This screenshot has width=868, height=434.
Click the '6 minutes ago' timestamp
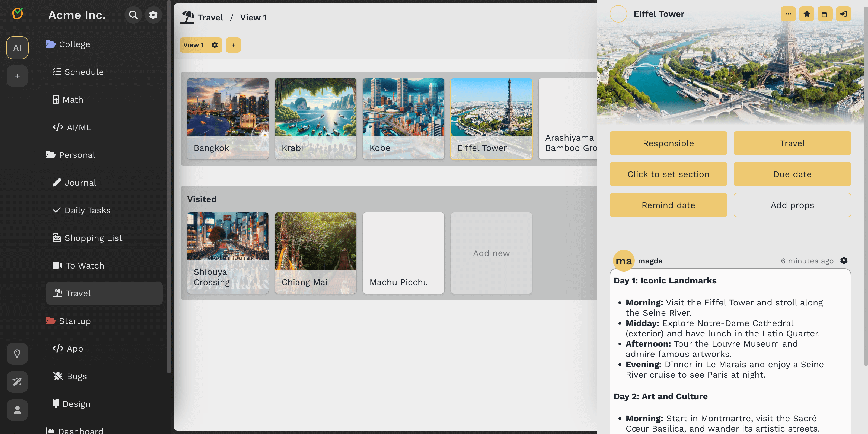click(807, 261)
